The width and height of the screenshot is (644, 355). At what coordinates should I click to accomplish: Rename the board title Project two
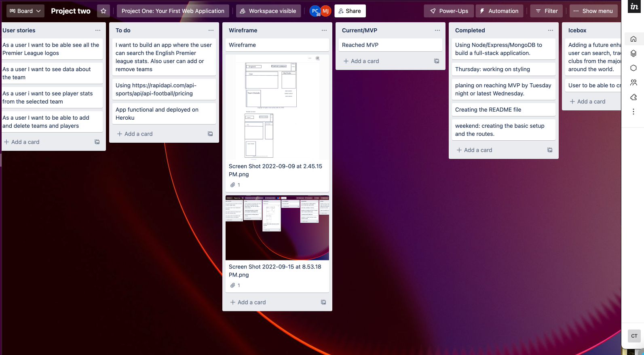click(71, 11)
